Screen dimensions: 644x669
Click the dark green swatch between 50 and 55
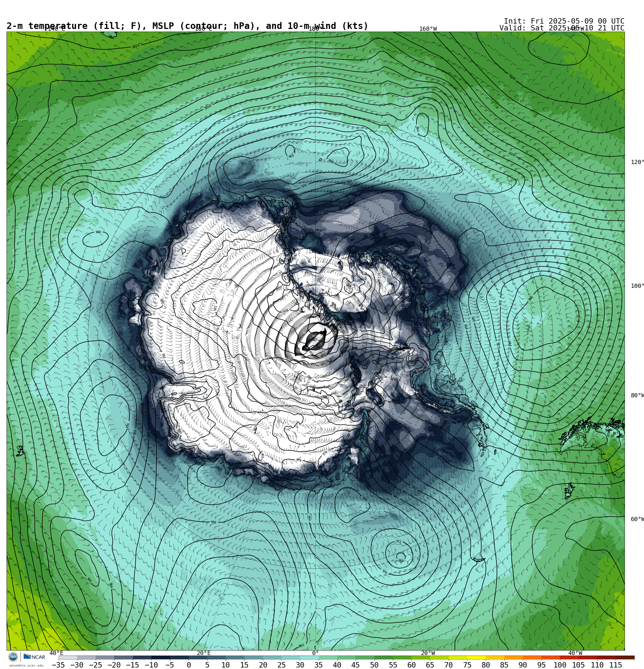(384, 657)
